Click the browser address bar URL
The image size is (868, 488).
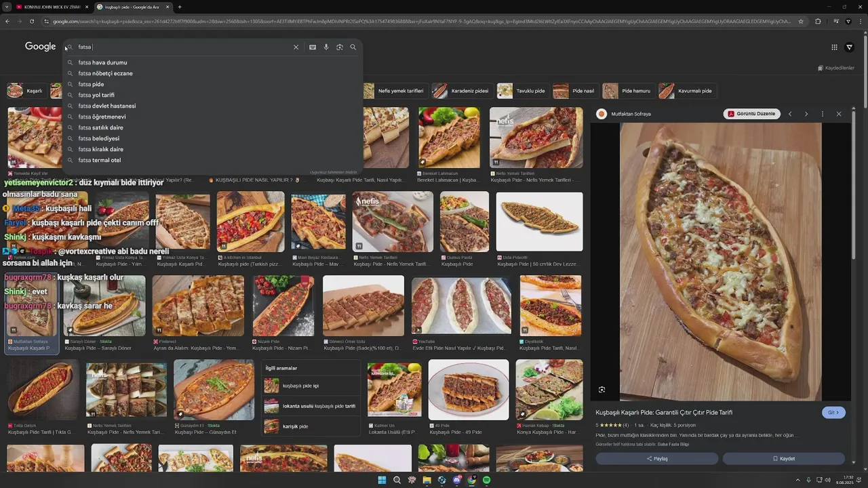pyautogui.click(x=420, y=21)
